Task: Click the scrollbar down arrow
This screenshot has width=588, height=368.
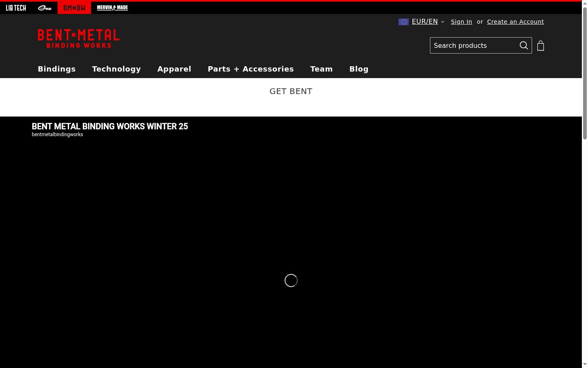Action: tap(585, 364)
